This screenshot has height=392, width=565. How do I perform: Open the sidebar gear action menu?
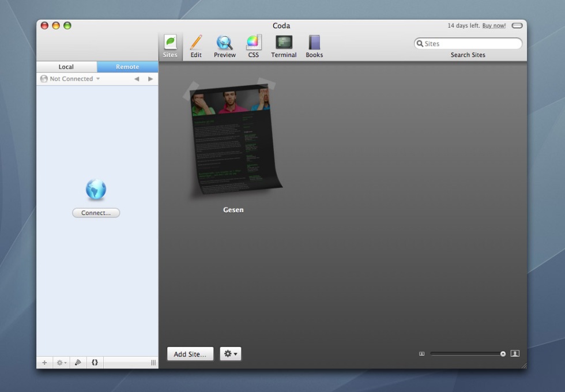[61, 363]
